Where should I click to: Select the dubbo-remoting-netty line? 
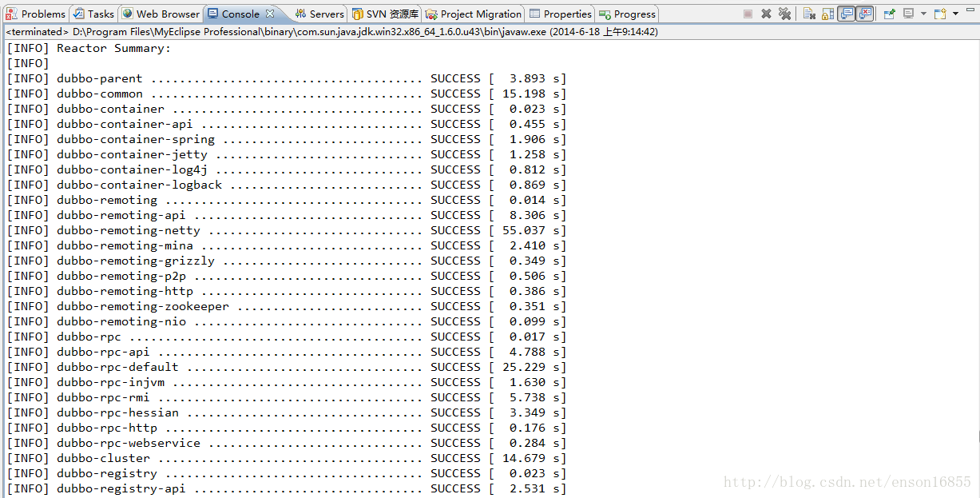pos(287,230)
